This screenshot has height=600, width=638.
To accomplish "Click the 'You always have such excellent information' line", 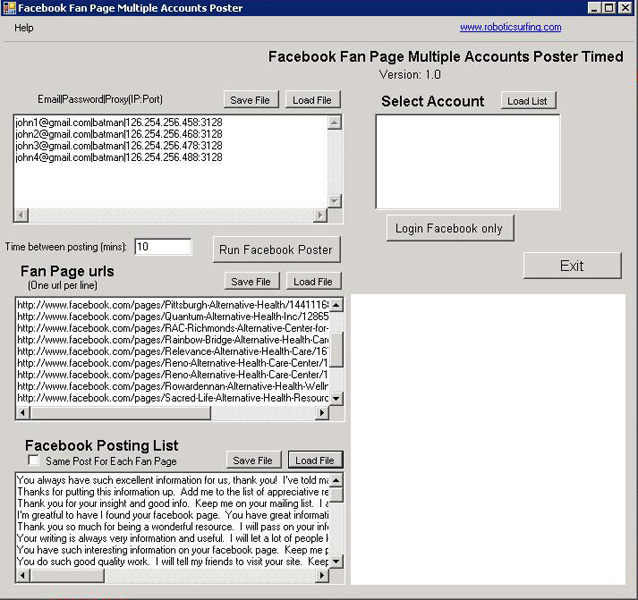I will click(173, 480).
